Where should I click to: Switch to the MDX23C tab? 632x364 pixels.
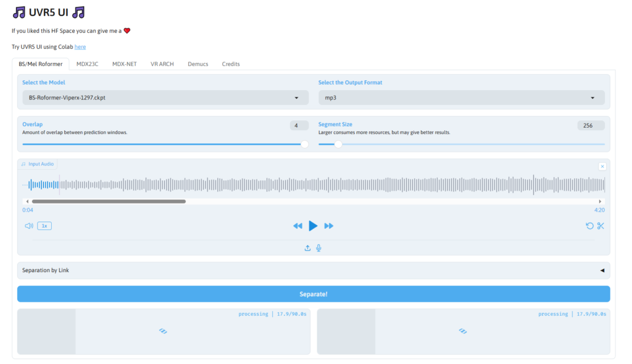click(x=87, y=64)
